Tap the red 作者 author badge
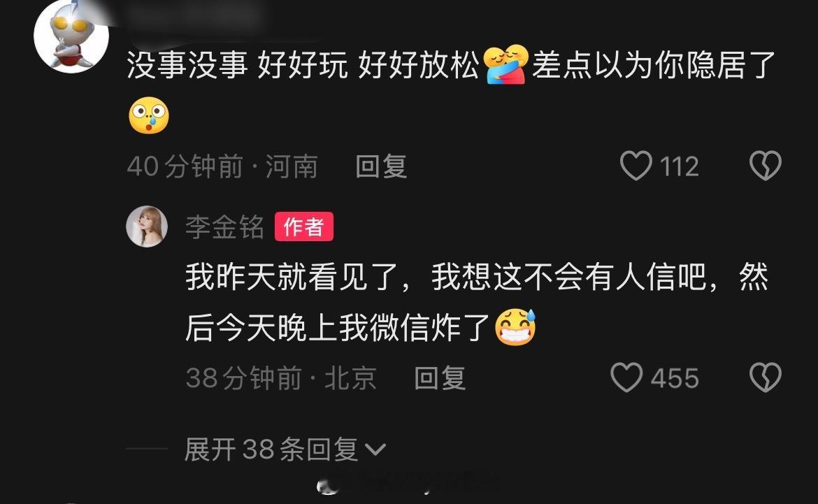 [304, 226]
